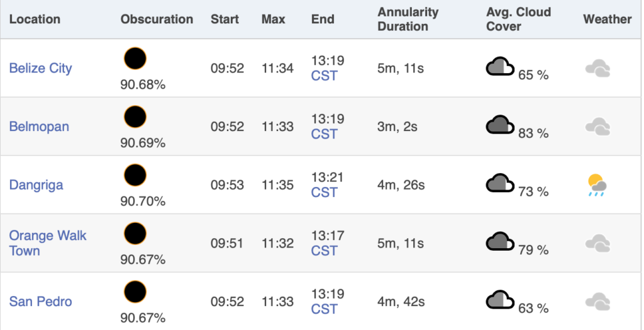Open the Orange Walk Town link
Image resolution: width=644 pixels, height=330 pixels.
[48, 242]
